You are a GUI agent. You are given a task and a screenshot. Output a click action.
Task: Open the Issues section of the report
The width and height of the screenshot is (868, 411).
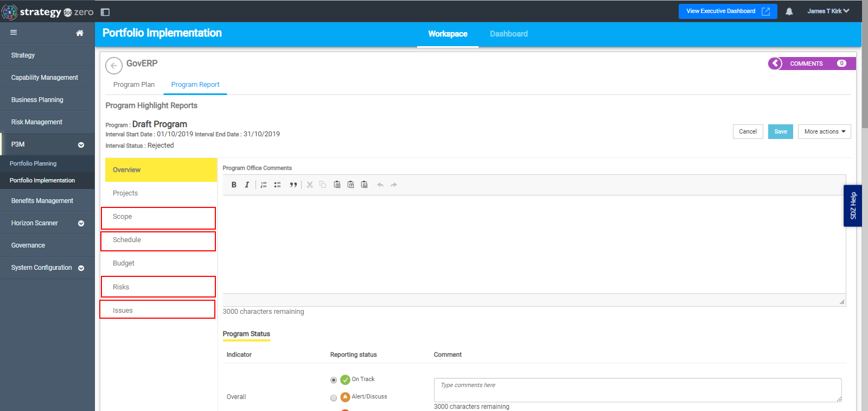click(157, 309)
